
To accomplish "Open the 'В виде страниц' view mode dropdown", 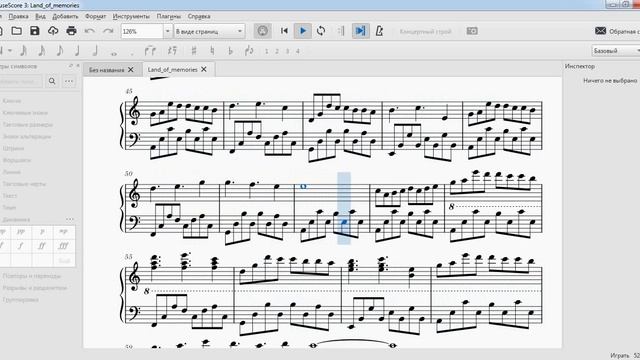I will (209, 31).
